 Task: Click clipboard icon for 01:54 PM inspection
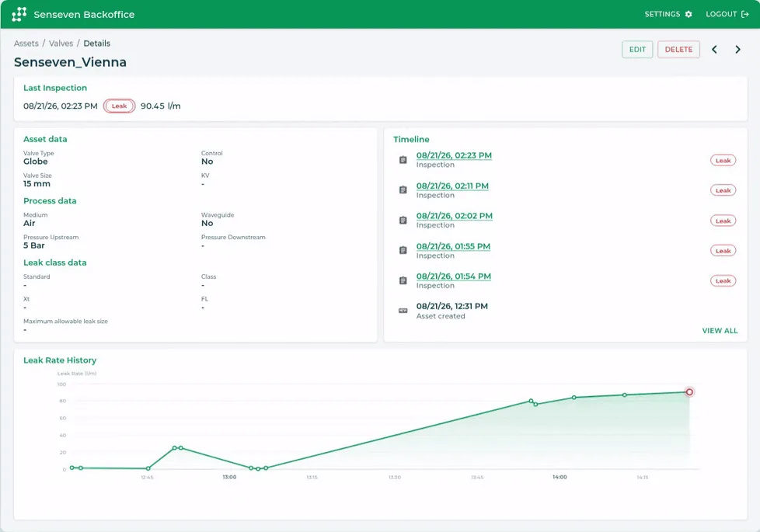[x=403, y=280]
